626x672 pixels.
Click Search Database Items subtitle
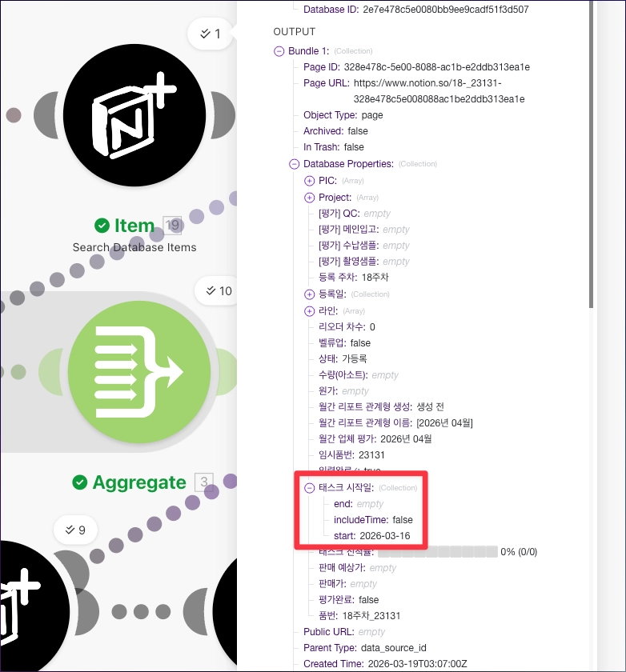[134, 247]
